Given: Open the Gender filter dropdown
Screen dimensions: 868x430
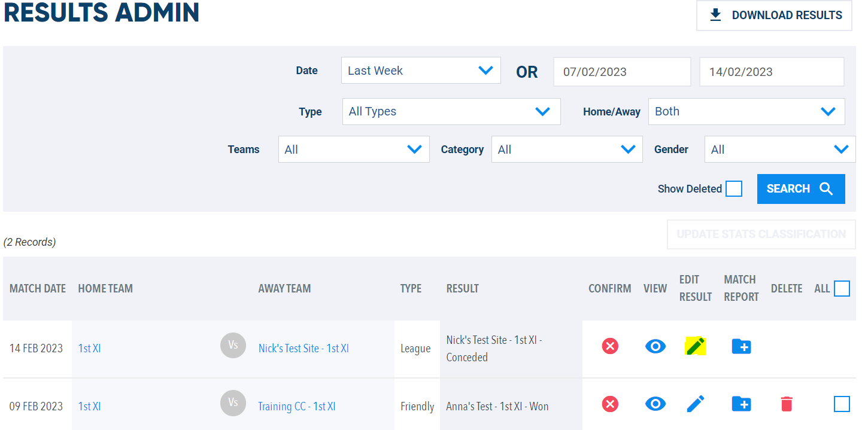Looking at the screenshot, I should (x=779, y=149).
